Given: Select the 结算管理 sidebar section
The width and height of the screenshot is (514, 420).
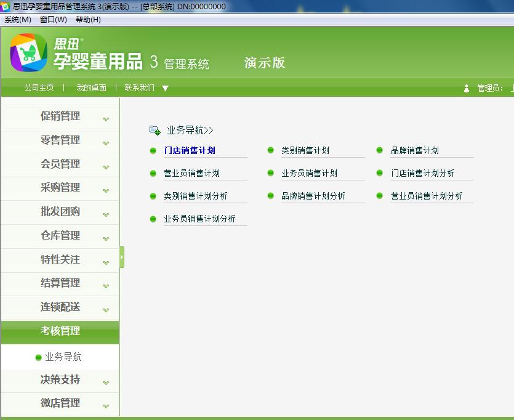Looking at the screenshot, I should (60, 283).
